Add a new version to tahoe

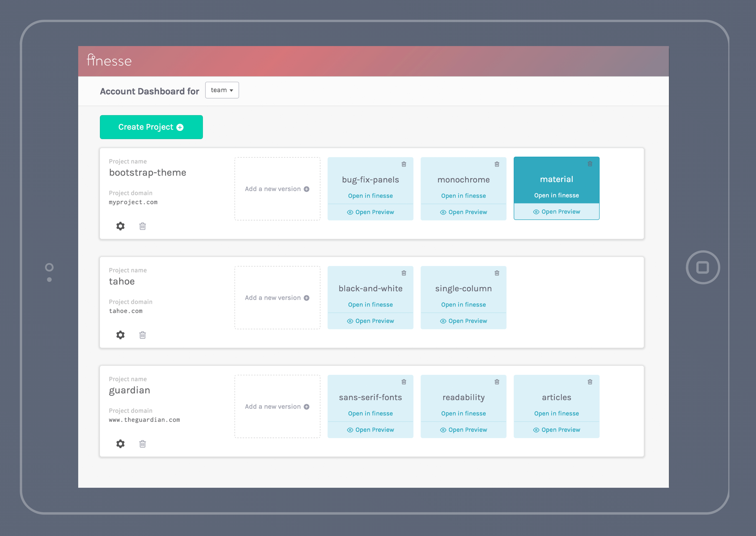[277, 298]
